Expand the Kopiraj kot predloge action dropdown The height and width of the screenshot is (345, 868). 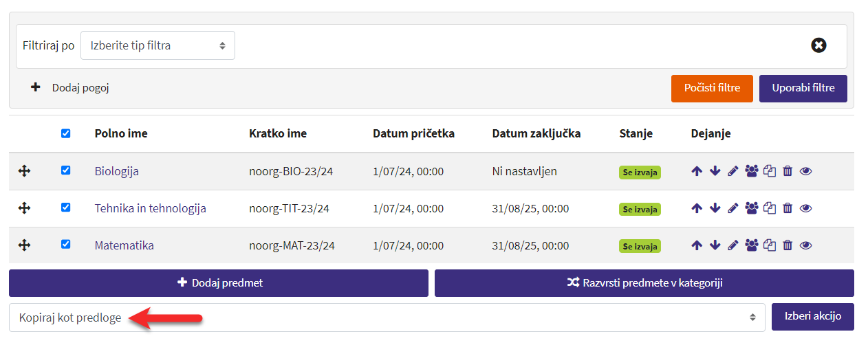tap(387, 318)
